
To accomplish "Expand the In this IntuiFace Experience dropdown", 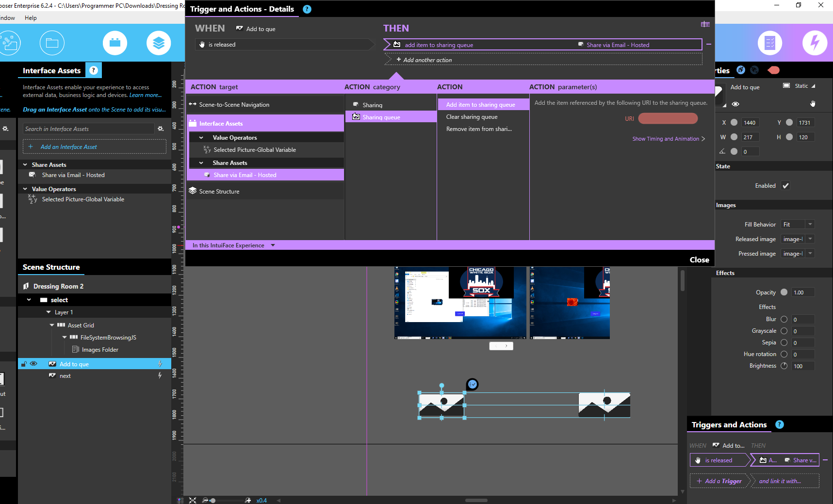I will coord(273,245).
